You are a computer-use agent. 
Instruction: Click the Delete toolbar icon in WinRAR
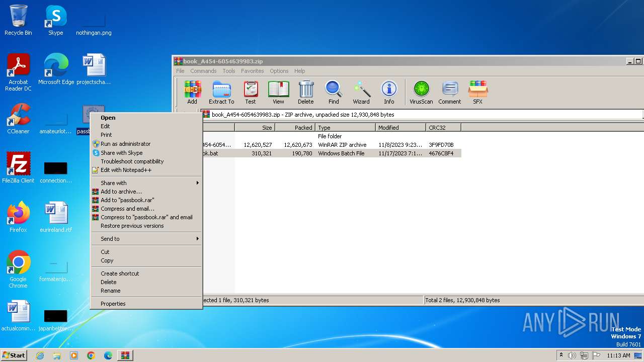coord(305,93)
